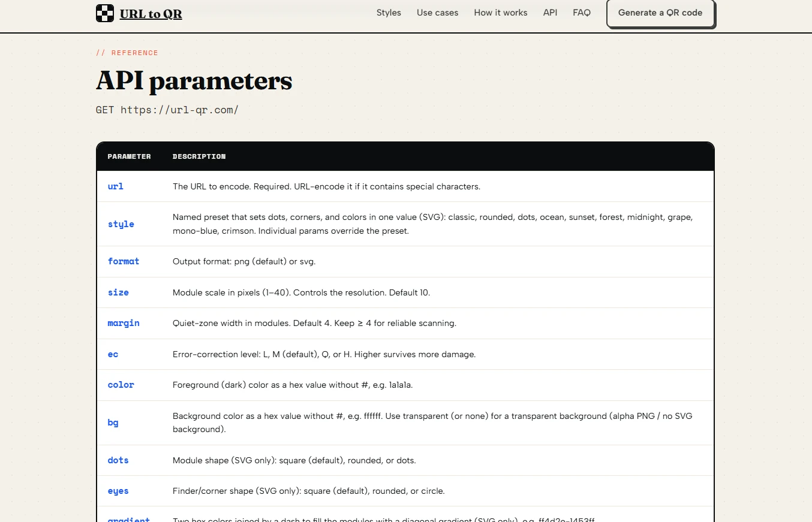Click the 'Background color as a hex' description
The width and height of the screenshot is (812, 522).
[432, 423]
